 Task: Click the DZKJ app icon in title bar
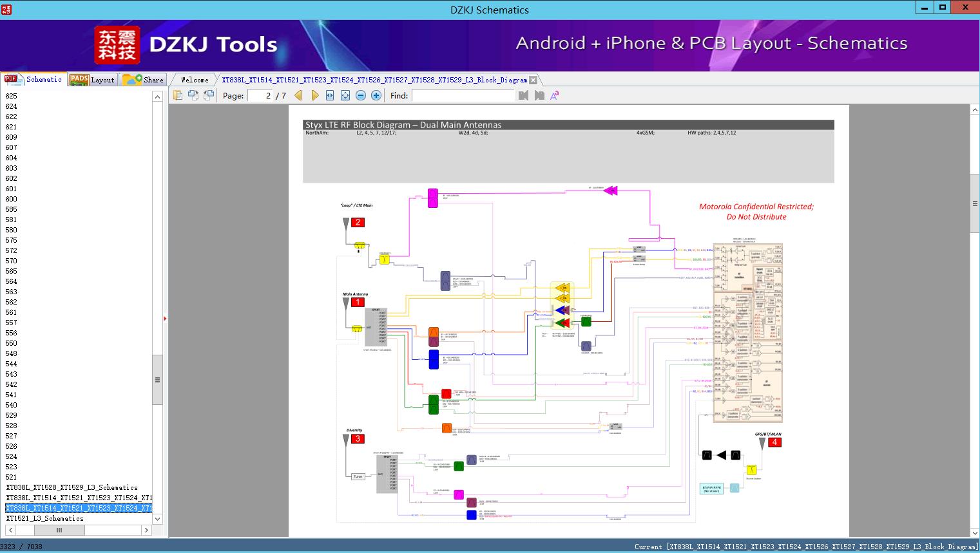(x=6, y=9)
